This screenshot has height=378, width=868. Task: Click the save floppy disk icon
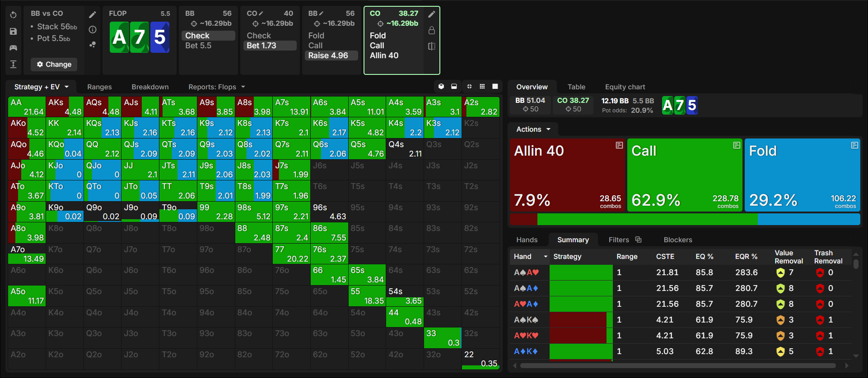(x=13, y=32)
